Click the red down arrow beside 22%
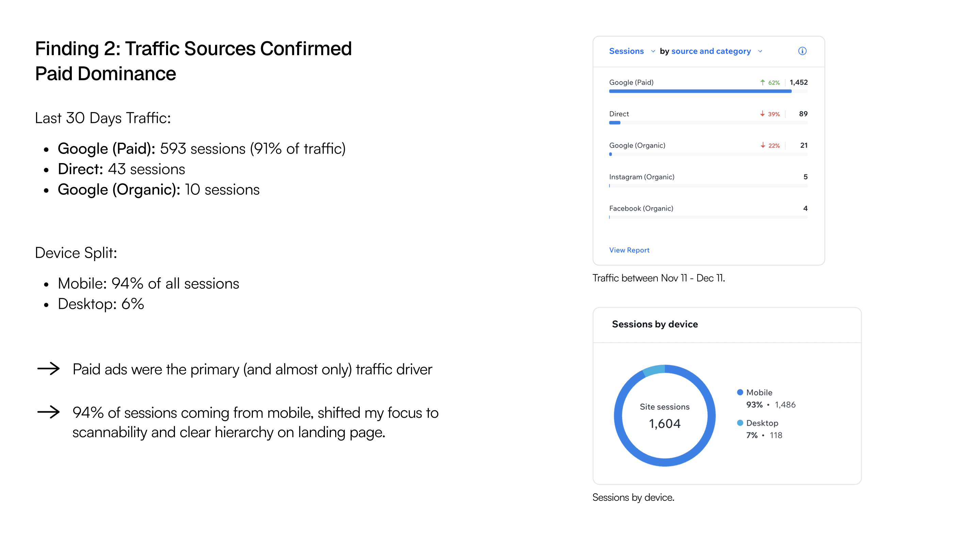Viewport: 980px width, 540px height. tap(763, 145)
